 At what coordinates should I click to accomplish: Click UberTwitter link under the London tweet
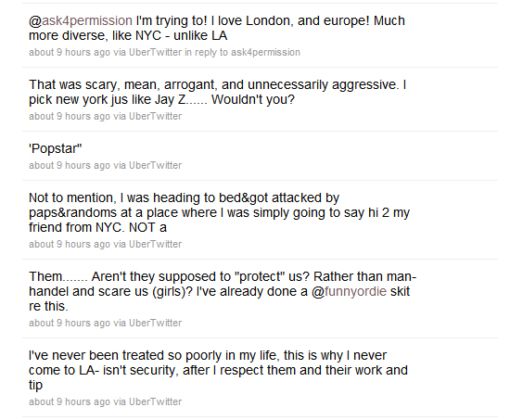coord(156,52)
